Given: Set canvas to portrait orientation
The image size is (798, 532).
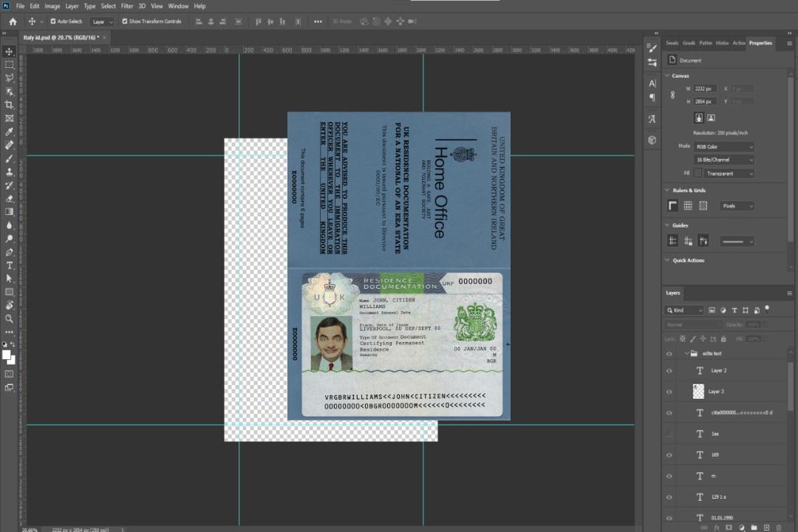Looking at the screenshot, I should (x=699, y=118).
